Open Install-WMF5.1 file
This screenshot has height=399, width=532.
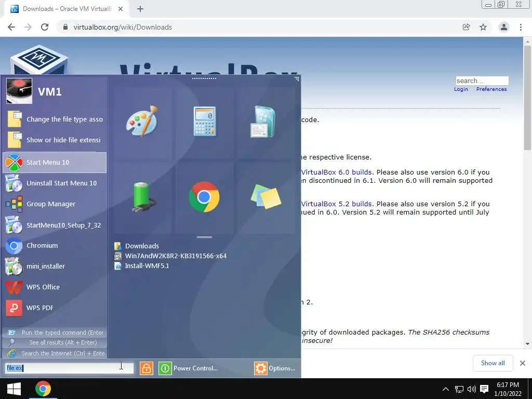tap(142, 266)
